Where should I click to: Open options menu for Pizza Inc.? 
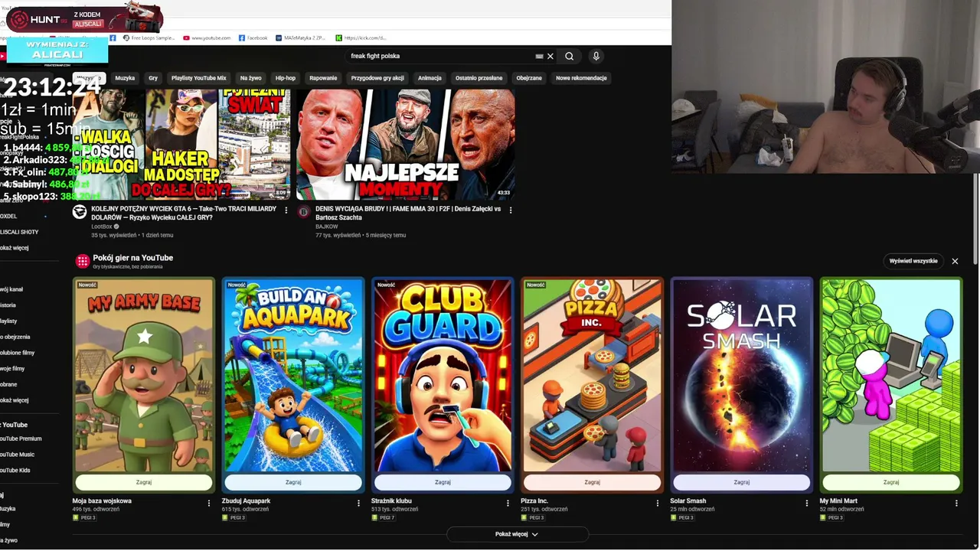coord(657,503)
